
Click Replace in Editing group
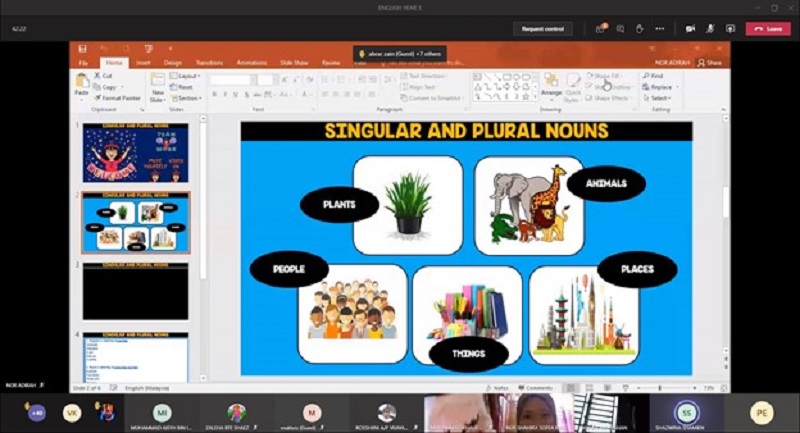pyautogui.click(x=661, y=87)
